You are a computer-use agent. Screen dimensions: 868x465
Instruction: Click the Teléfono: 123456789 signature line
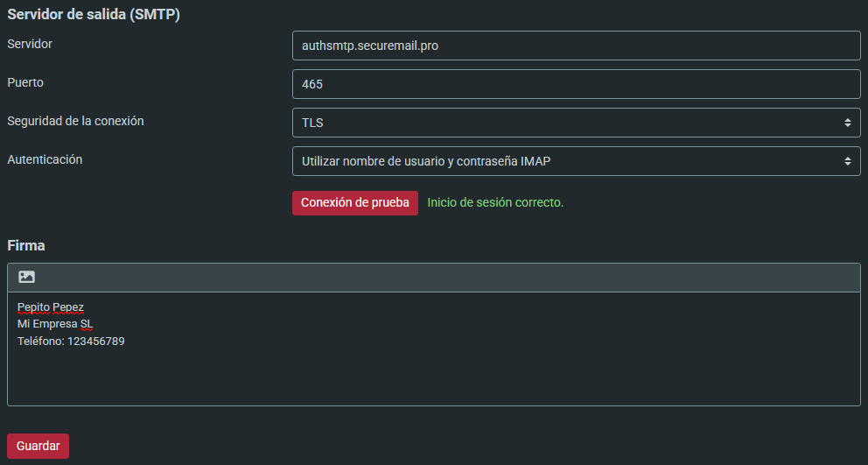point(71,342)
